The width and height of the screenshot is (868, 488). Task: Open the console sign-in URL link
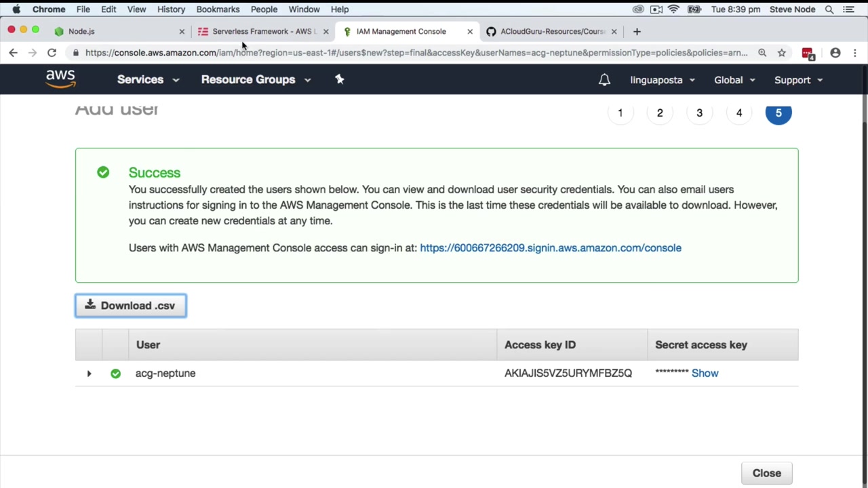pyautogui.click(x=550, y=248)
